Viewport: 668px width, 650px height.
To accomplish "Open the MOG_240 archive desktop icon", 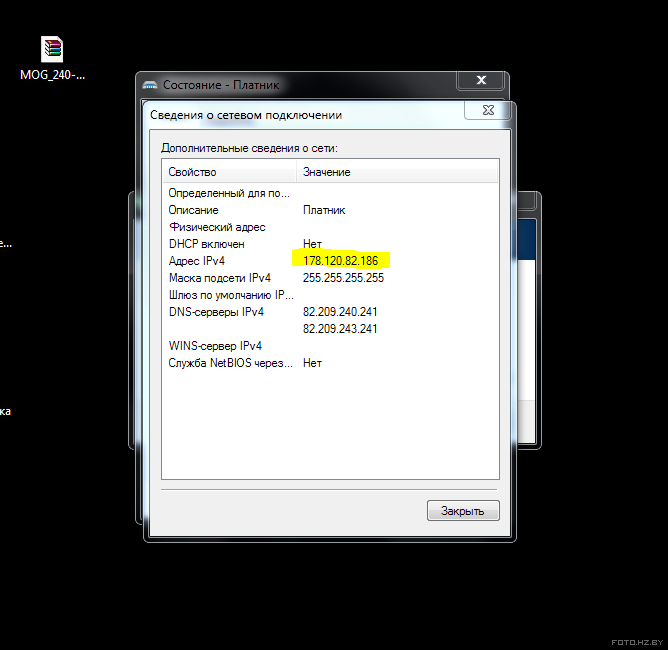I will click(x=52, y=49).
